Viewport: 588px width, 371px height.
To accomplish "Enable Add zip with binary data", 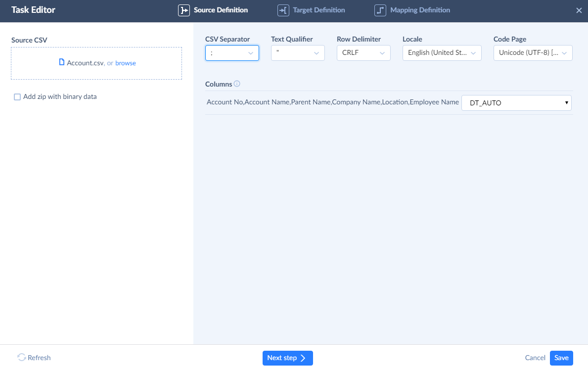I will (17, 97).
